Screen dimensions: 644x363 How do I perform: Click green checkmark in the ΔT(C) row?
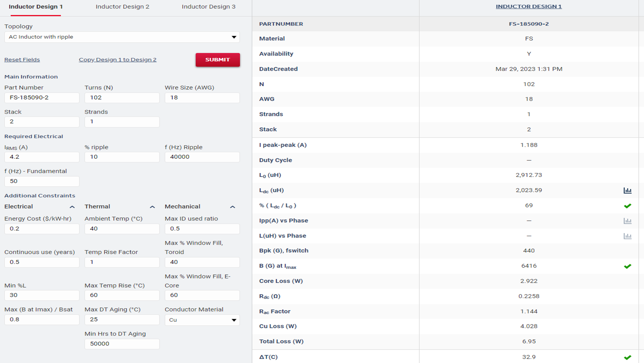click(627, 357)
